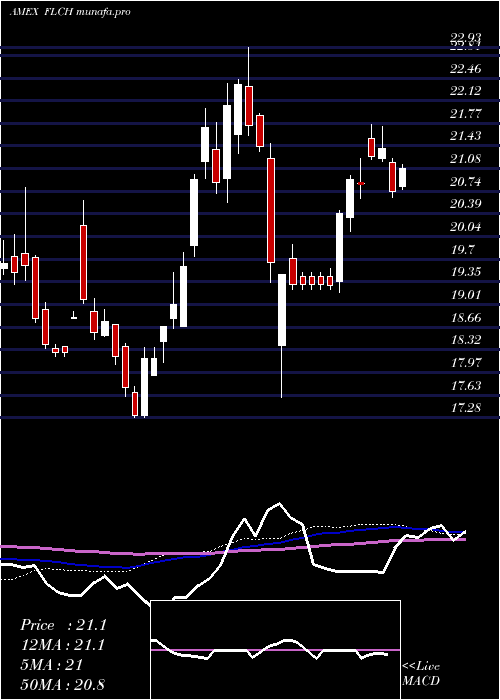Click the 21.08 price axis label

click(466, 159)
